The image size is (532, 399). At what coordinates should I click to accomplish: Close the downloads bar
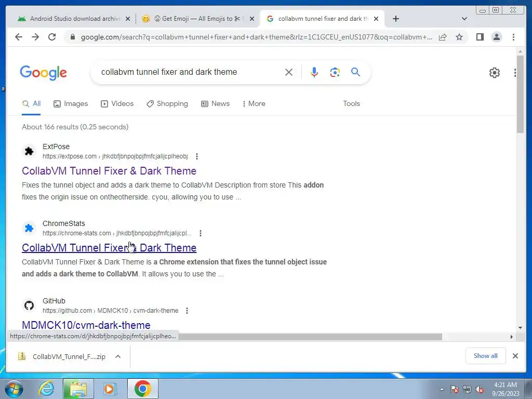(515, 356)
